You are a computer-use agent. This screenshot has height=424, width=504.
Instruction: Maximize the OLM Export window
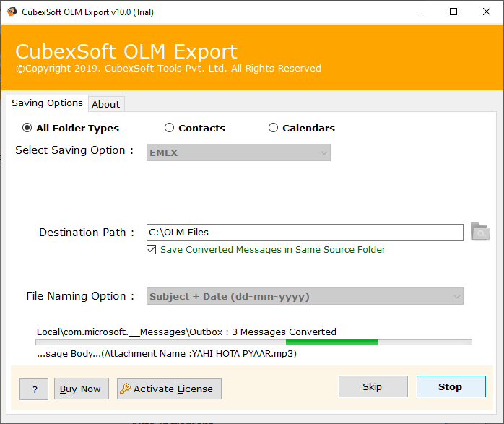[453, 12]
